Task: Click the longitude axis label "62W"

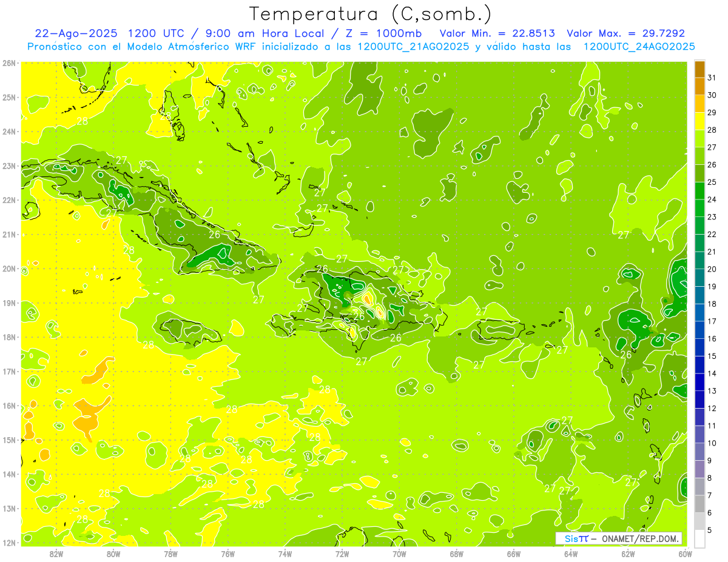Action: coord(628,554)
